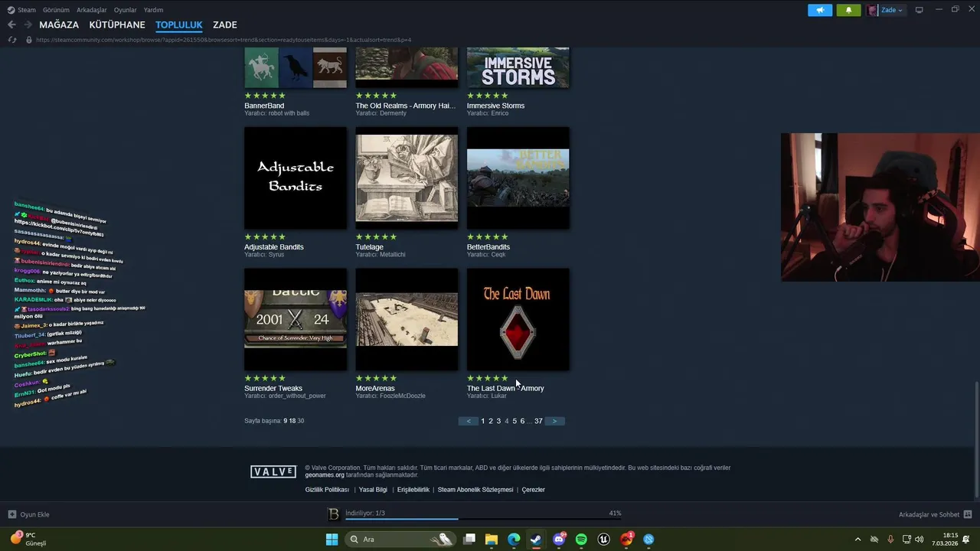This screenshot has width=980, height=551.
Task: Open the BetterBandits thumbnail
Action: coord(518,178)
